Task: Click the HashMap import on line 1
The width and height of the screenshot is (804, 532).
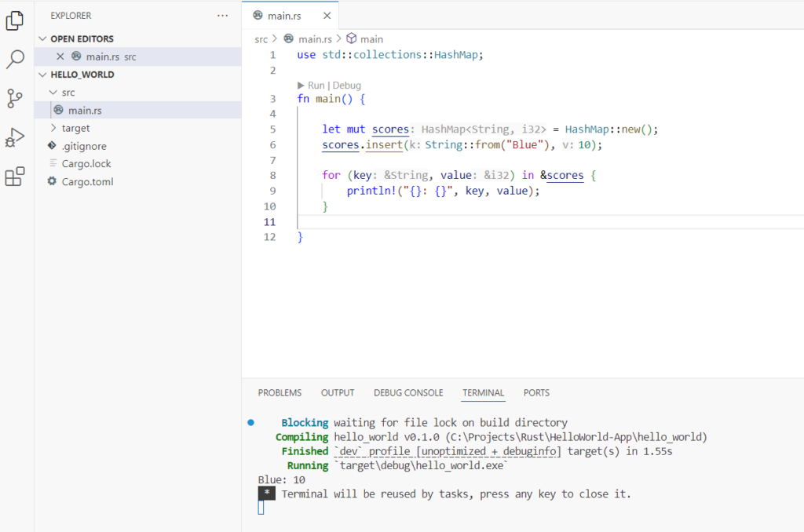Action: [456, 55]
